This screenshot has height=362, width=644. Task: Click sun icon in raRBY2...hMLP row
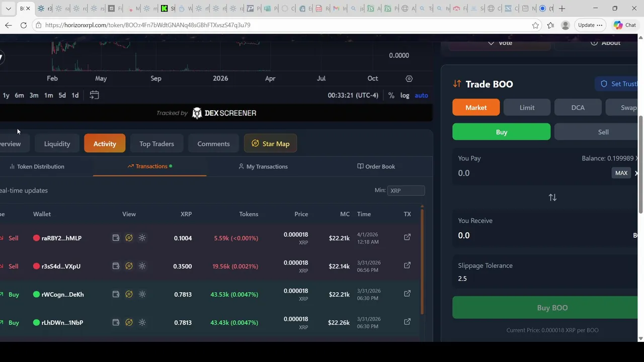[142, 238]
